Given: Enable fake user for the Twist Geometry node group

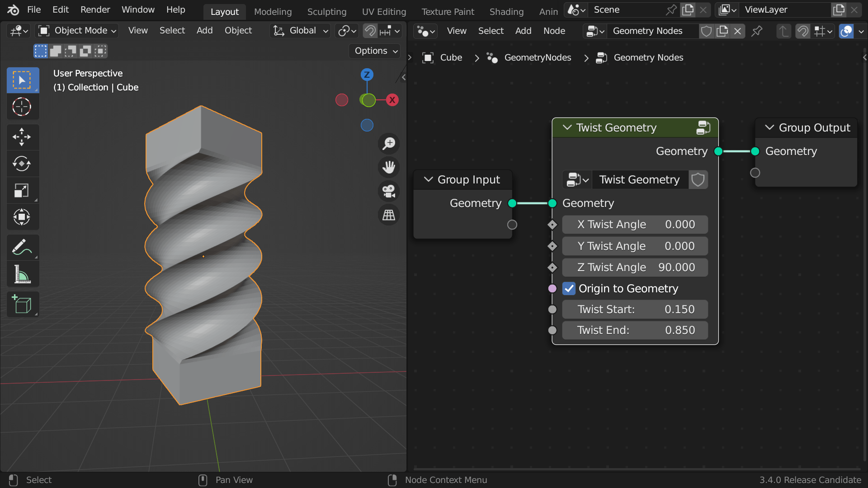Looking at the screenshot, I should [698, 179].
